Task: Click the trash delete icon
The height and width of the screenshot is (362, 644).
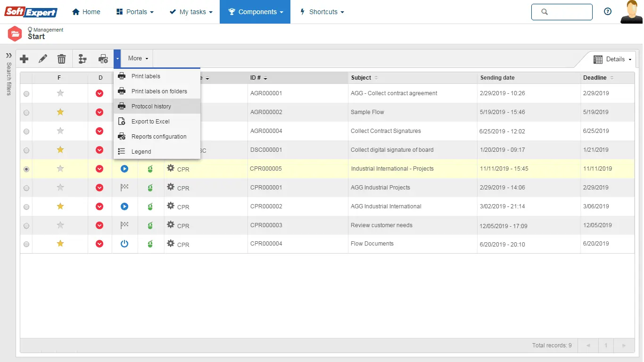Action: pos(62,59)
